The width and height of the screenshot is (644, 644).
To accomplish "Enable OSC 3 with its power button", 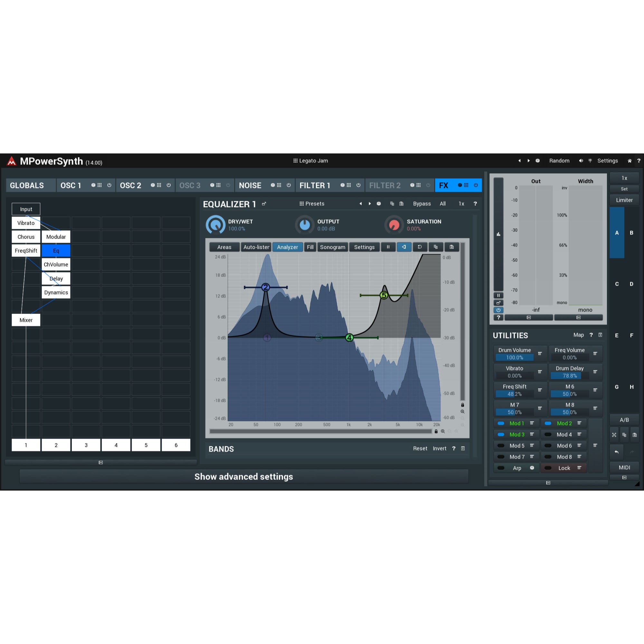I will (x=228, y=185).
